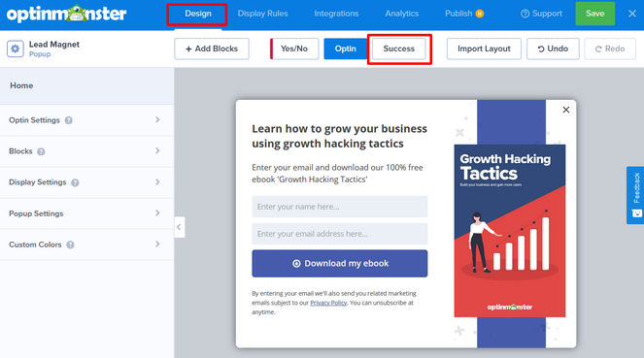The height and width of the screenshot is (358, 644).
Task: Expand Blocks section
Action: [86, 151]
